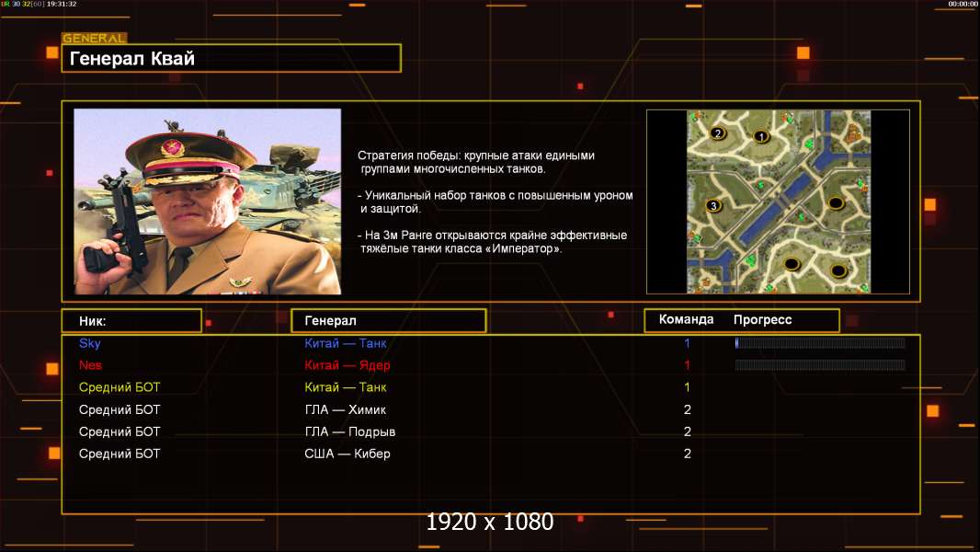Click the 'Стратегия победы' description line

(476, 162)
